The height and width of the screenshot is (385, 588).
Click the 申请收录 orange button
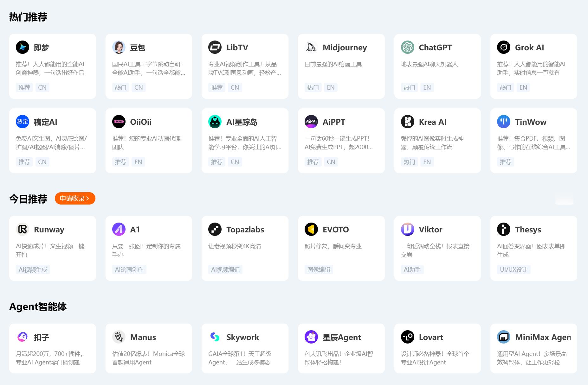(x=75, y=198)
